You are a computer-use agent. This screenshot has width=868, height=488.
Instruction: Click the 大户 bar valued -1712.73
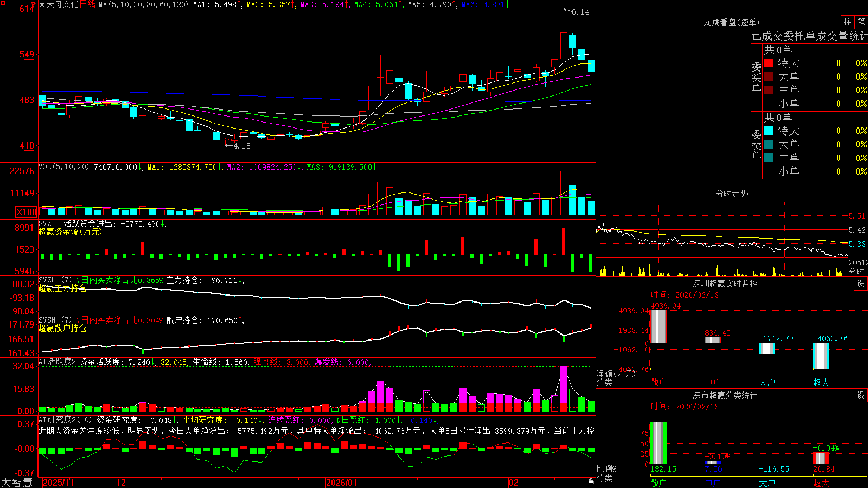(767, 349)
